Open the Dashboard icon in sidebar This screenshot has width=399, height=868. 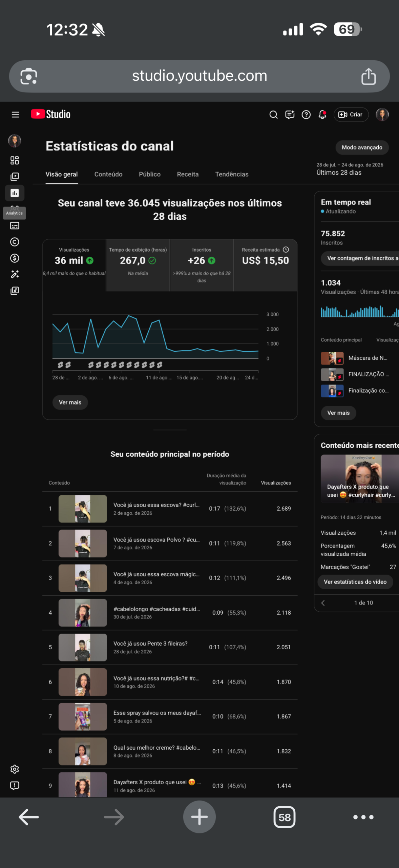coord(15,160)
